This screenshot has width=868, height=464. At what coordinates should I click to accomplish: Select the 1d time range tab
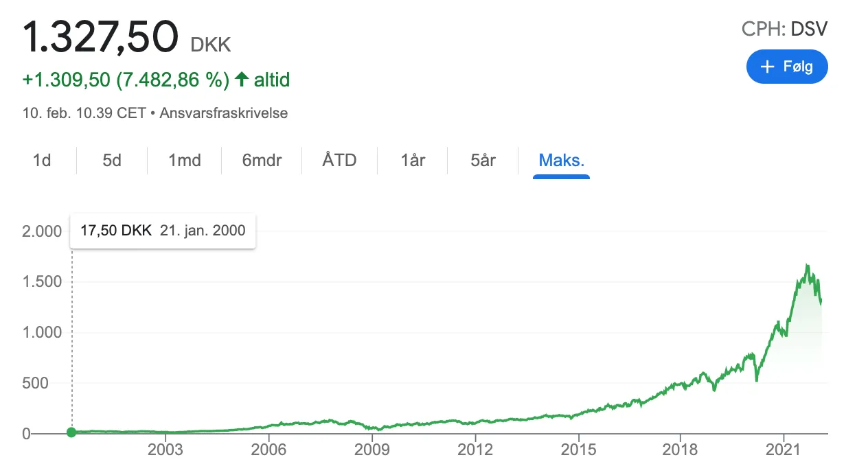pos(42,161)
